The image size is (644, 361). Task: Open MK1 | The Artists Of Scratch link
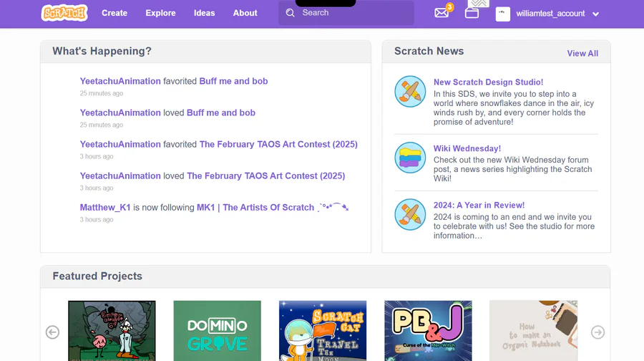273,208
